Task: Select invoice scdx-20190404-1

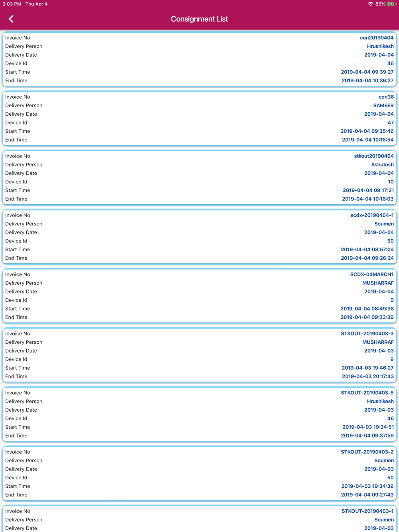Action: [x=372, y=215]
